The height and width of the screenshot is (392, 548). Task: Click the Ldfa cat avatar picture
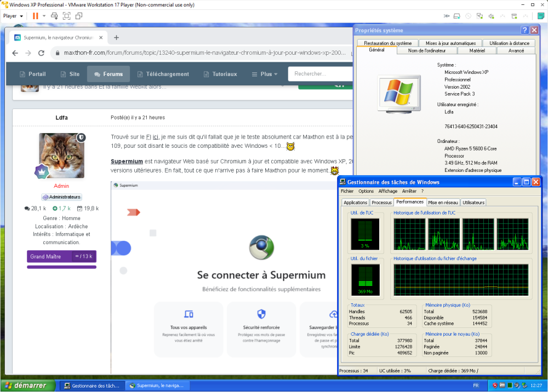coord(61,155)
